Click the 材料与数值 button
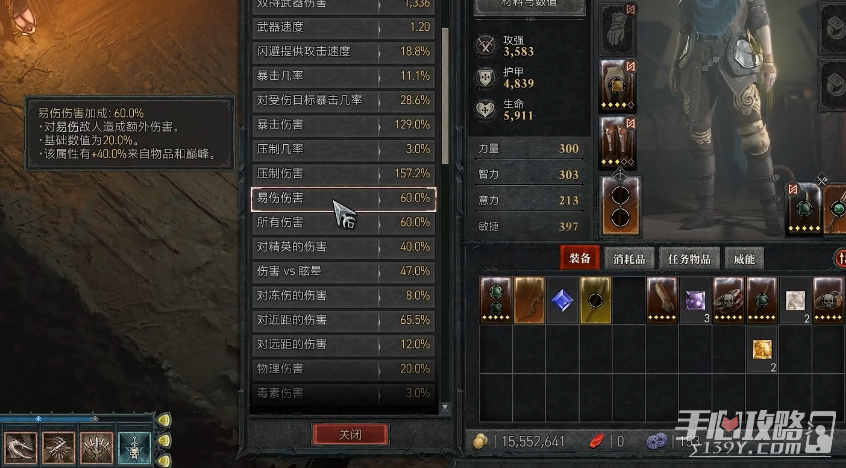Image resolution: width=846 pixels, height=468 pixels. point(530,6)
